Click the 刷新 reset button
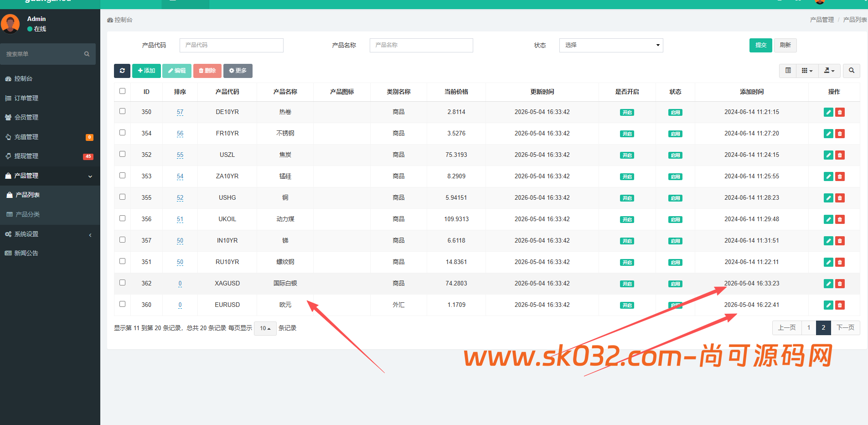This screenshot has height=425, width=868. [785, 45]
